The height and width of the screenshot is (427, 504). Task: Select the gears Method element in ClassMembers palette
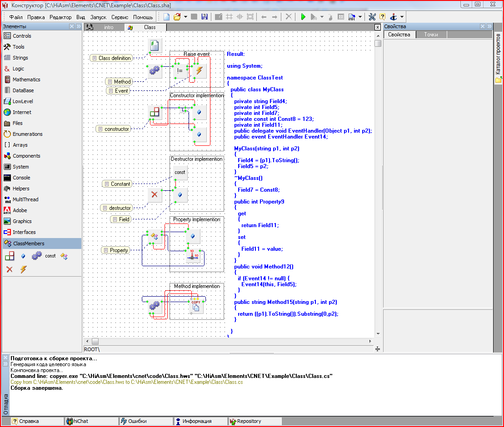36,256
